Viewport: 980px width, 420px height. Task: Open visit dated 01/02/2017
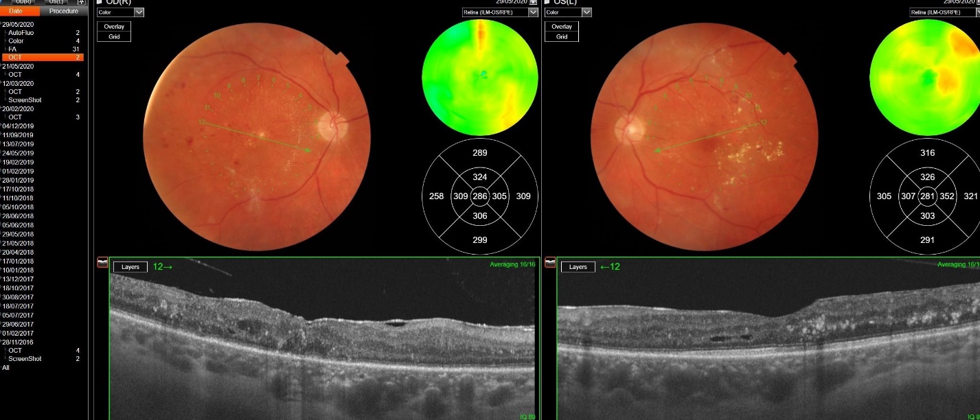(18, 333)
